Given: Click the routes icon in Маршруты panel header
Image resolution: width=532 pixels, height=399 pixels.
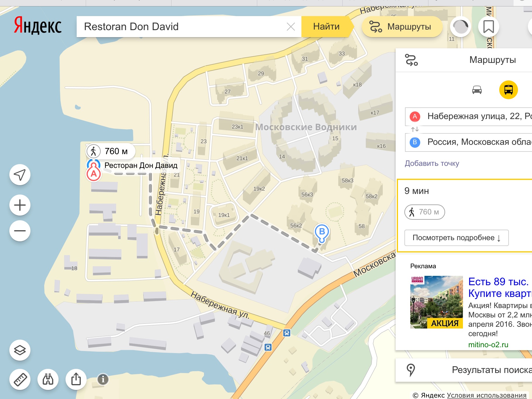Looking at the screenshot, I should pos(411,60).
